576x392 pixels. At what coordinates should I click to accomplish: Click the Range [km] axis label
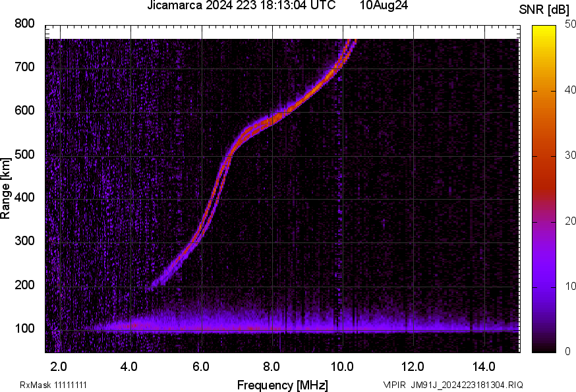[5, 188]
